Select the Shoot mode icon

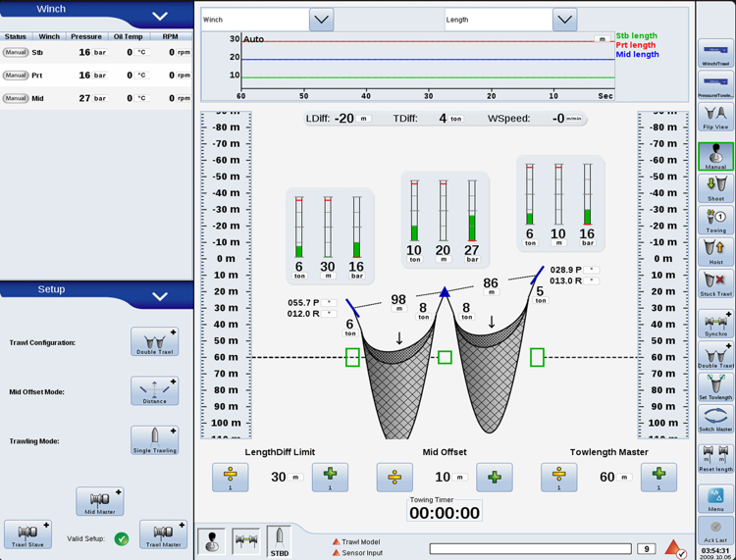[715, 187]
